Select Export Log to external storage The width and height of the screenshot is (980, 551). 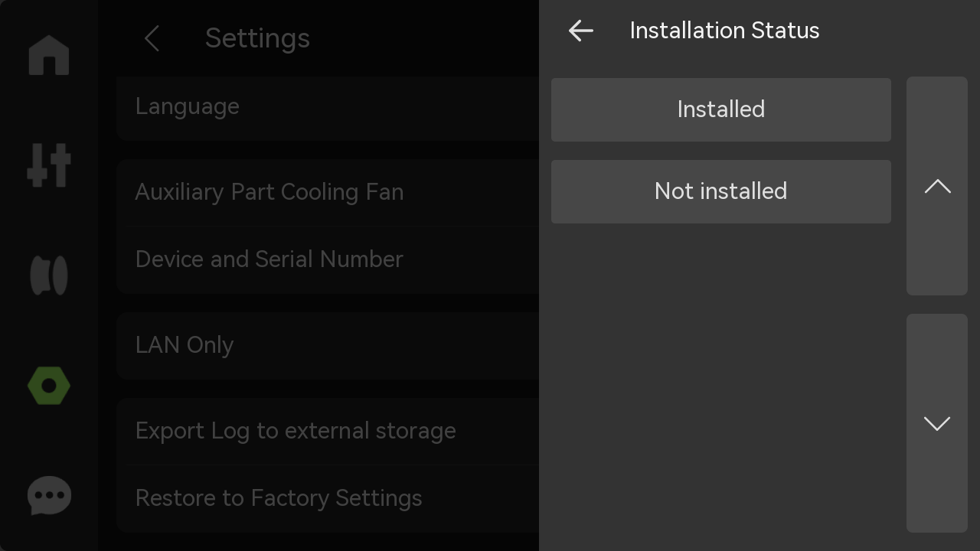[x=328, y=431]
